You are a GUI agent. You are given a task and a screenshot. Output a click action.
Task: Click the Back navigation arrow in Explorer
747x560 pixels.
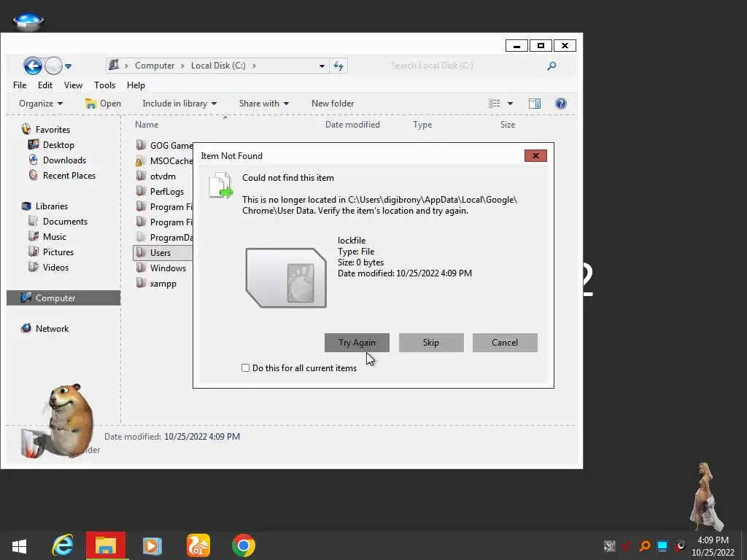coord(32,66)
